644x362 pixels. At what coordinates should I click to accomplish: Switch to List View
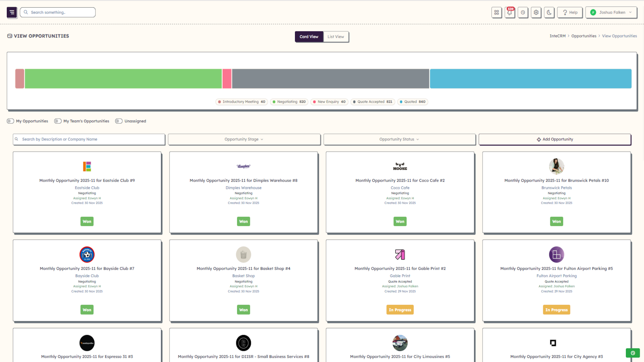coord(336,37)
